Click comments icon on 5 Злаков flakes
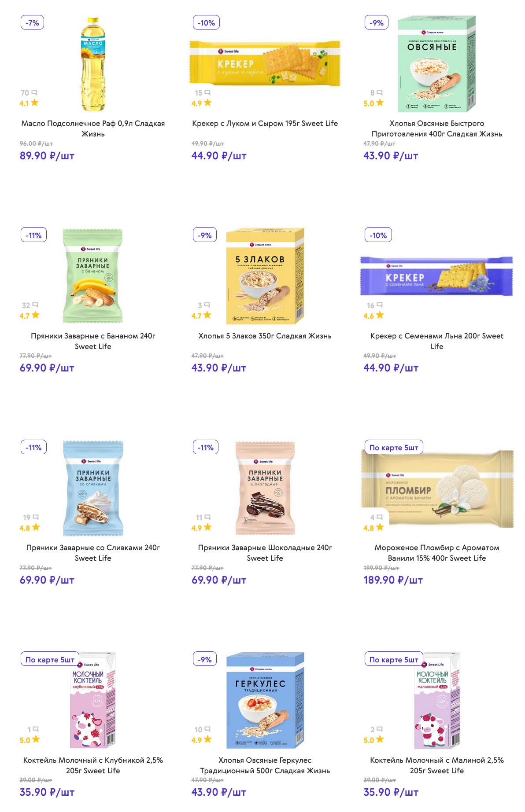The image size is (525, 812). [207, 305]
